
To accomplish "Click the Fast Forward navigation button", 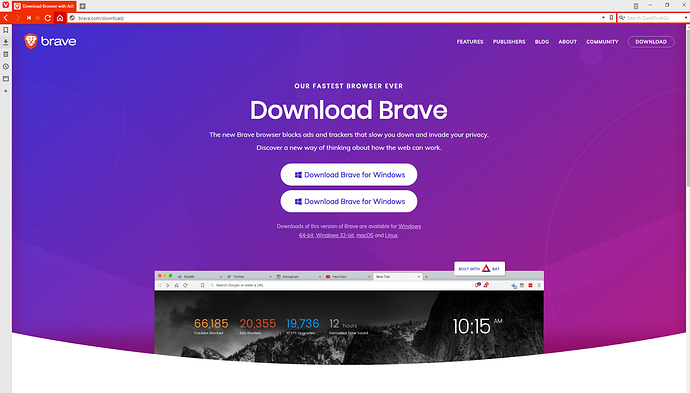I will pyautogui.click(x=38, y=18).
